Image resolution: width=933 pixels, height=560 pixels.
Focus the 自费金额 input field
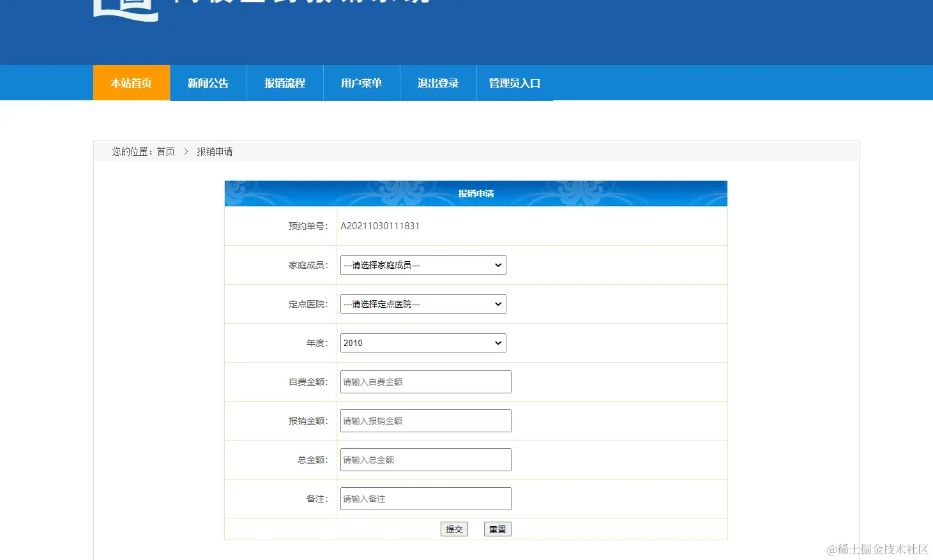(x=426, y=382)
